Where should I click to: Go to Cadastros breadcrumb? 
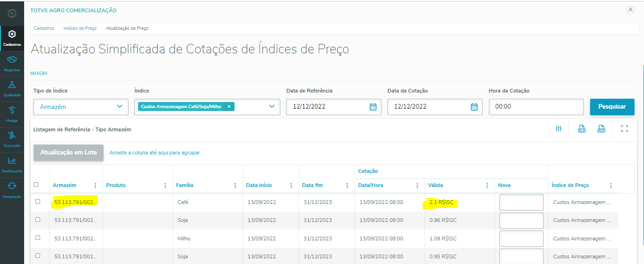(44, 28)
